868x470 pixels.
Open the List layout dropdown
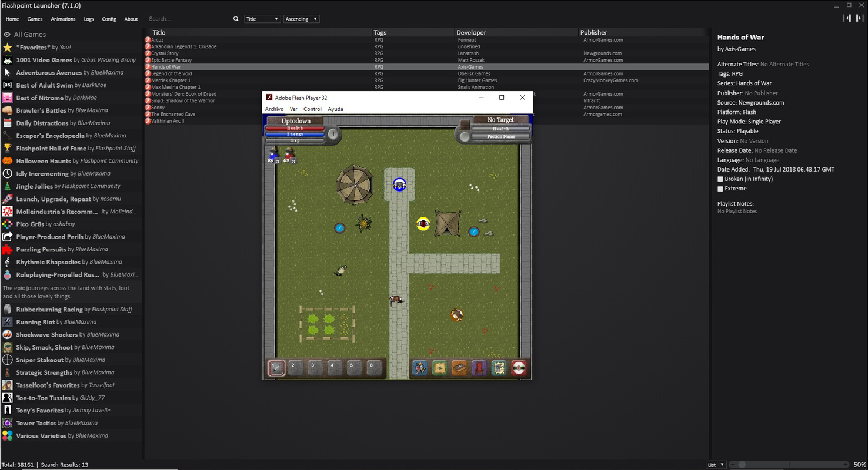715,465
